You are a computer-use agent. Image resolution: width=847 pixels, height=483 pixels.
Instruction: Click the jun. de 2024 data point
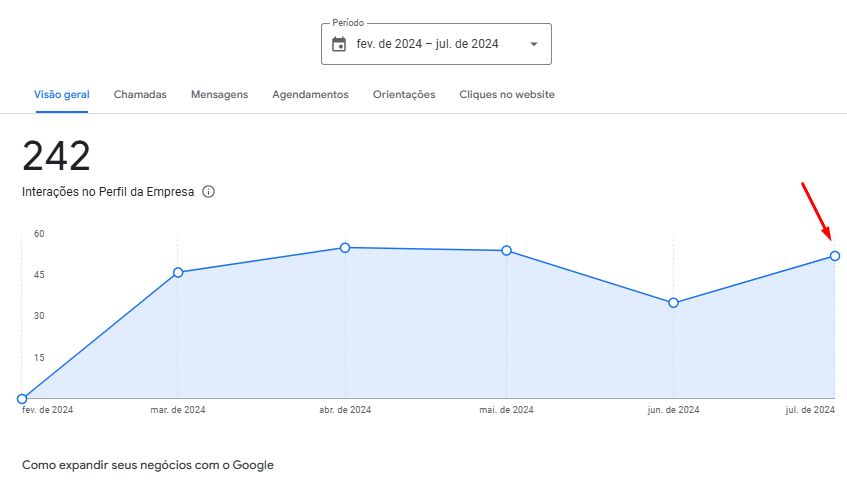(673, 303)
